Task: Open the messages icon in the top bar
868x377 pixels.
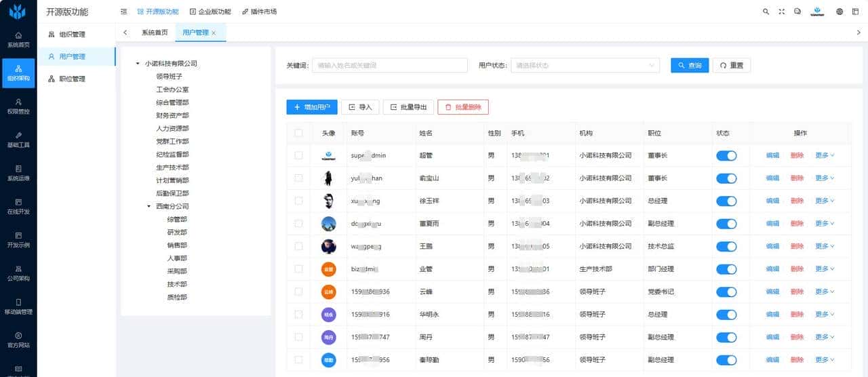Action: point(797,12)
